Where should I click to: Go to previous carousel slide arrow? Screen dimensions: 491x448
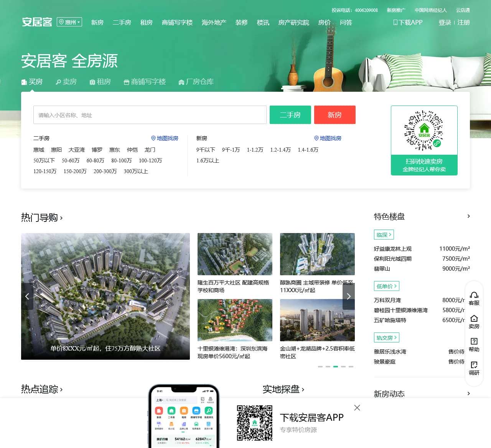[27, 296]
